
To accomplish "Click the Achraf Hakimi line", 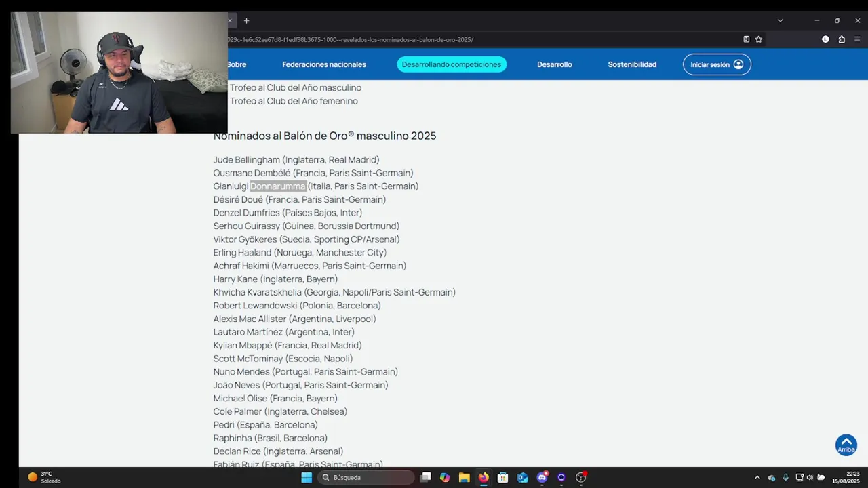I will pyautogui.click(x=310, y=266).
